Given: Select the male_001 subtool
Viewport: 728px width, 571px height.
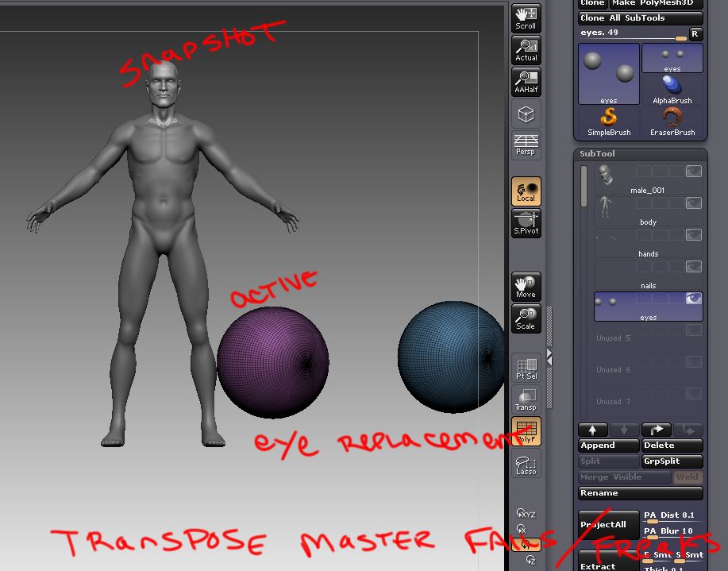Looking at the screenshot, I should (649, 179).
